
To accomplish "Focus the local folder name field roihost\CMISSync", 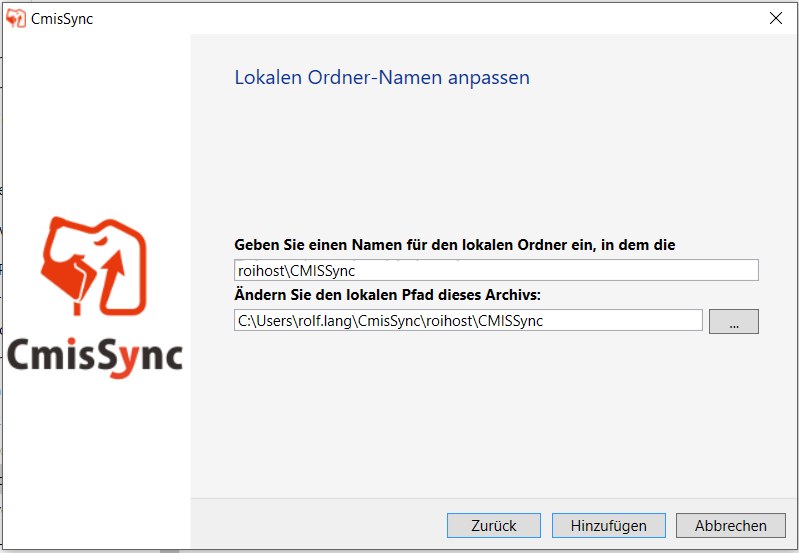I will pyautogui.click(x=496, y=270).
